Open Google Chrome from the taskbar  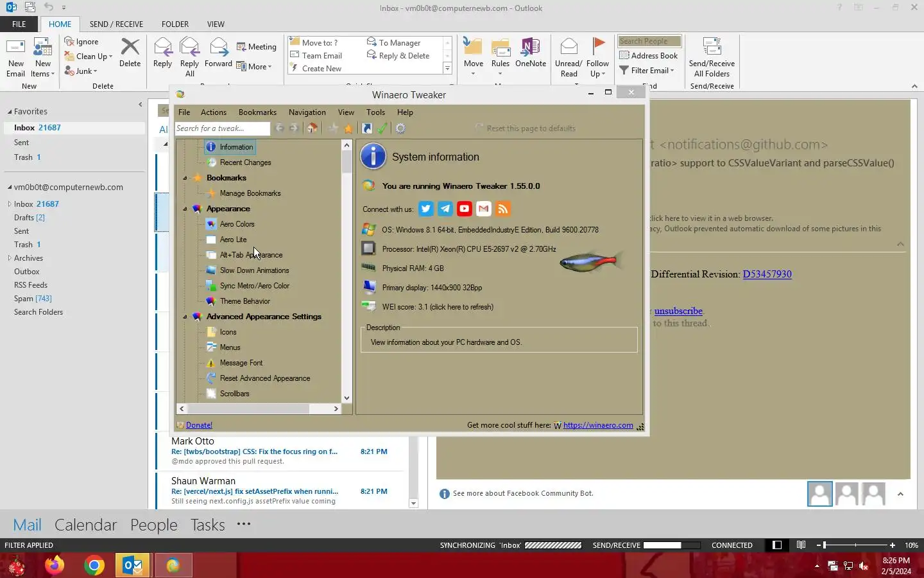click(x=94, y=565)
